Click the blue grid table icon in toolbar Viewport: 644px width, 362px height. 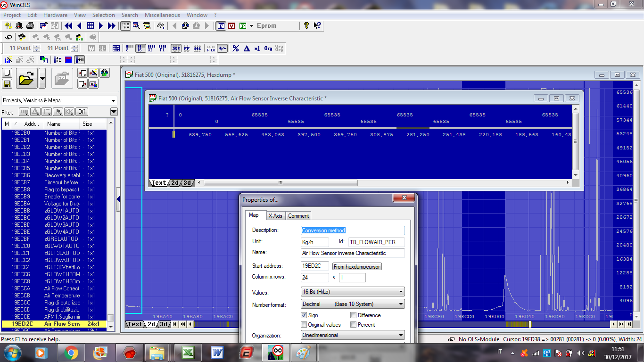point(90,26)
